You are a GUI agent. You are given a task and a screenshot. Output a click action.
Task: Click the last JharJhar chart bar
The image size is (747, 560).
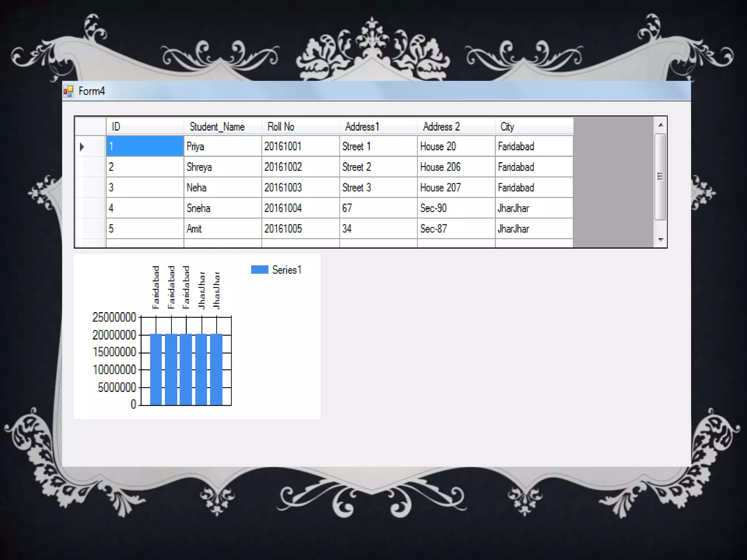point(216,369)
